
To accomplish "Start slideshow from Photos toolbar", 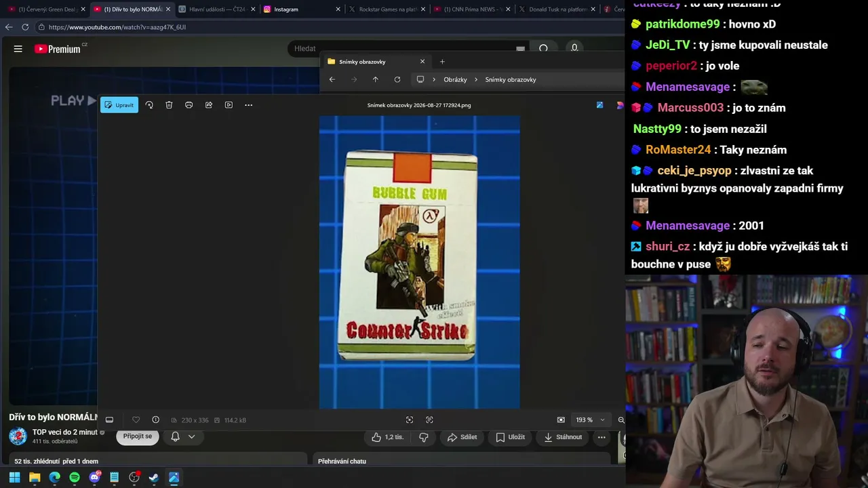I will coord(229,105).
